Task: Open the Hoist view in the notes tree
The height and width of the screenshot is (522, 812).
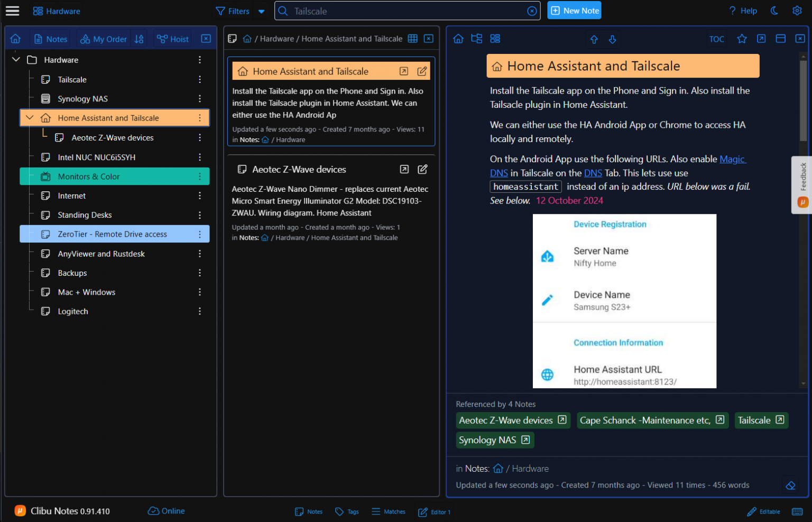Action: tap(172, 39)
